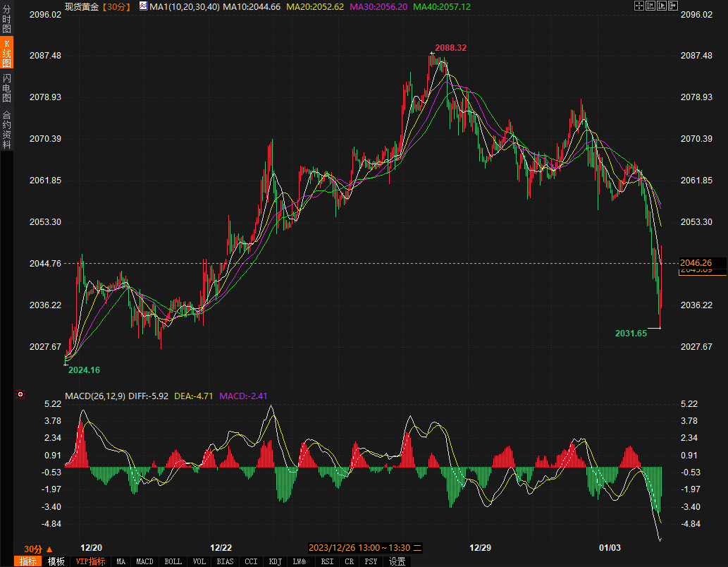Click the red circle marker beside MACD
Image resolution: width=728 pixels, height=567 pixels.
(x=20, y=394)
